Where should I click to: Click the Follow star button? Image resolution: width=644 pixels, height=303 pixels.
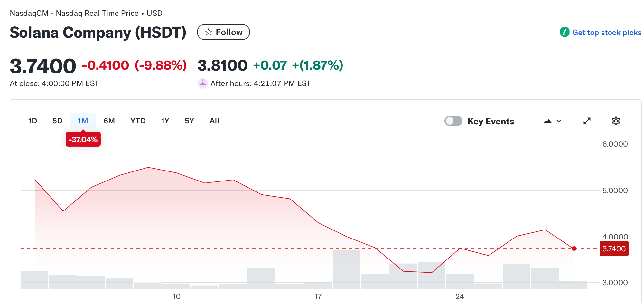click(x=223, y=32)
